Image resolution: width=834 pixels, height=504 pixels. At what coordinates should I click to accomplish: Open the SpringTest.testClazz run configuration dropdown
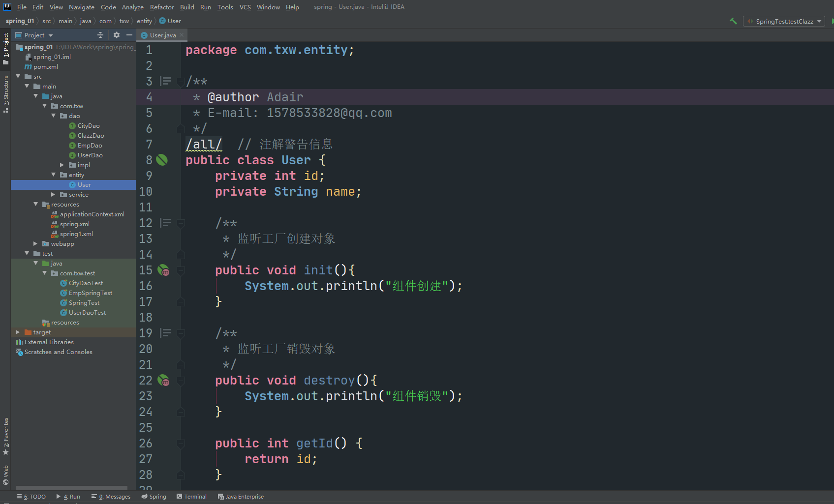(x=784, y=21)
